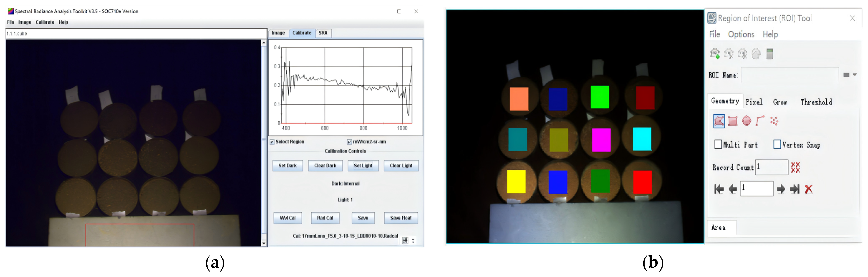
Task: Switch to the SRA tab
Action: click(x=323, y=33)
